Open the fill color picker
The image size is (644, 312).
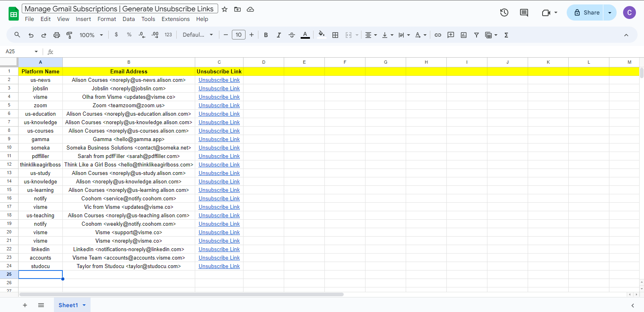click(x=321, y=35)
